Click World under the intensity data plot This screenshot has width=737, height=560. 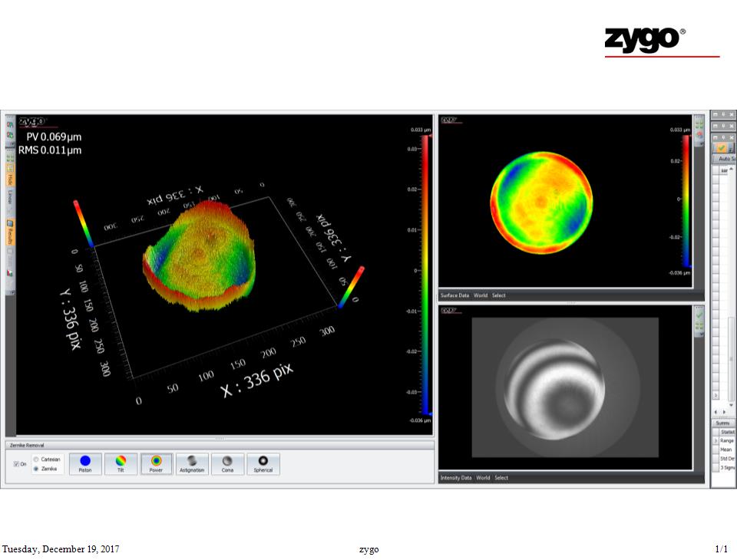click(x=483, y=478)
